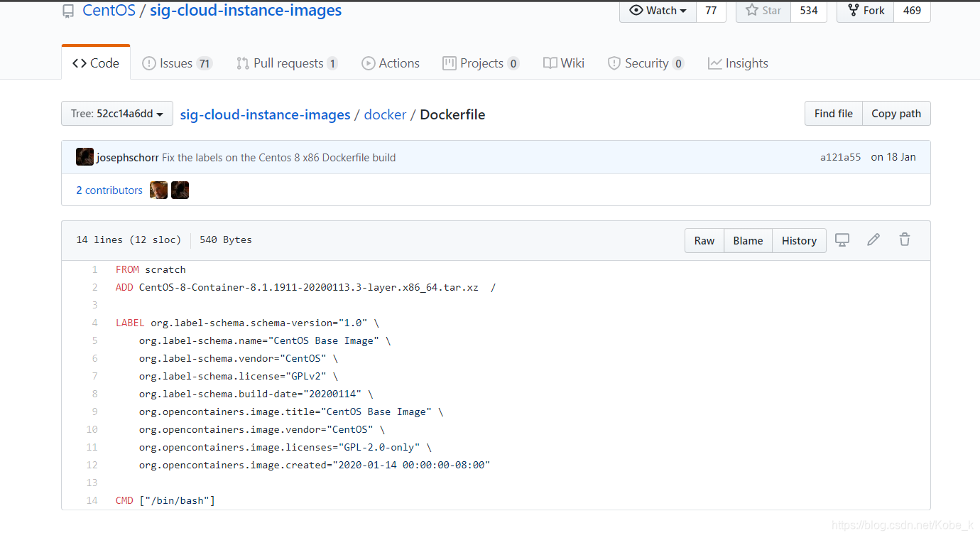Open the first contributor avatar

pos(159,190)
